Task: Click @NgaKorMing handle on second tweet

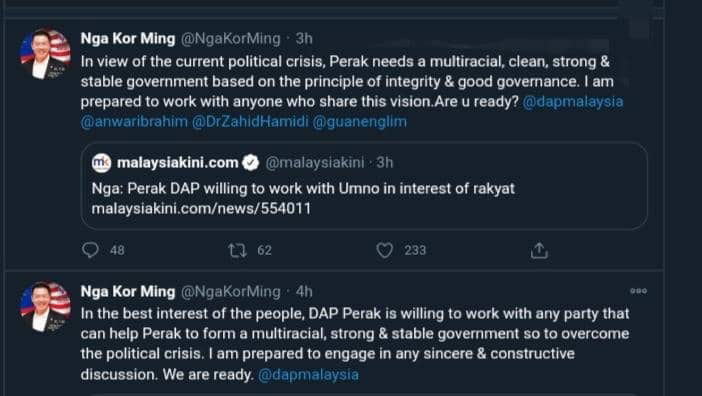Action: [230, 292]
